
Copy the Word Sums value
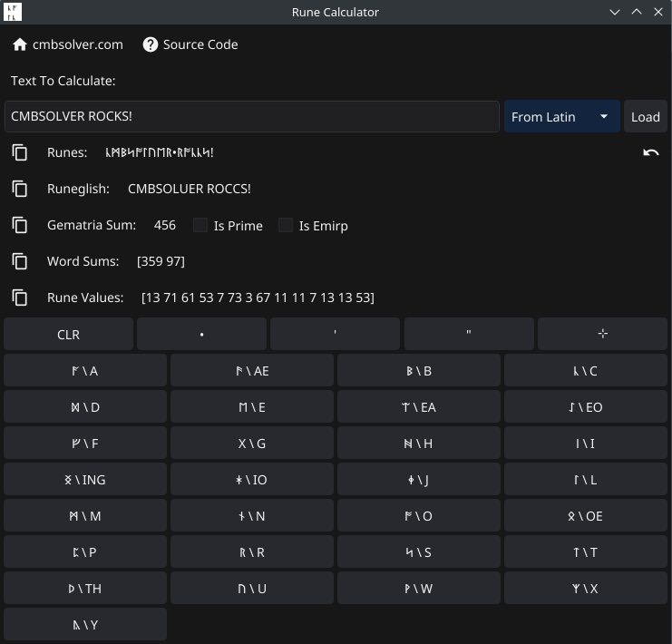click(20, 261)
